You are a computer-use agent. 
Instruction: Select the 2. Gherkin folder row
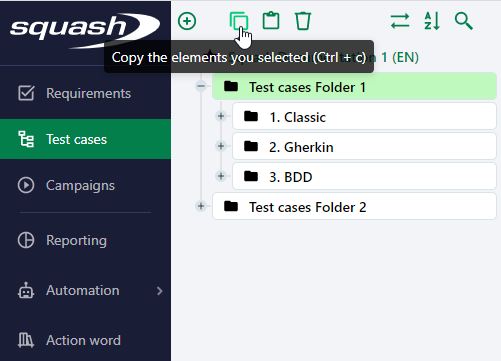point(364,146)
